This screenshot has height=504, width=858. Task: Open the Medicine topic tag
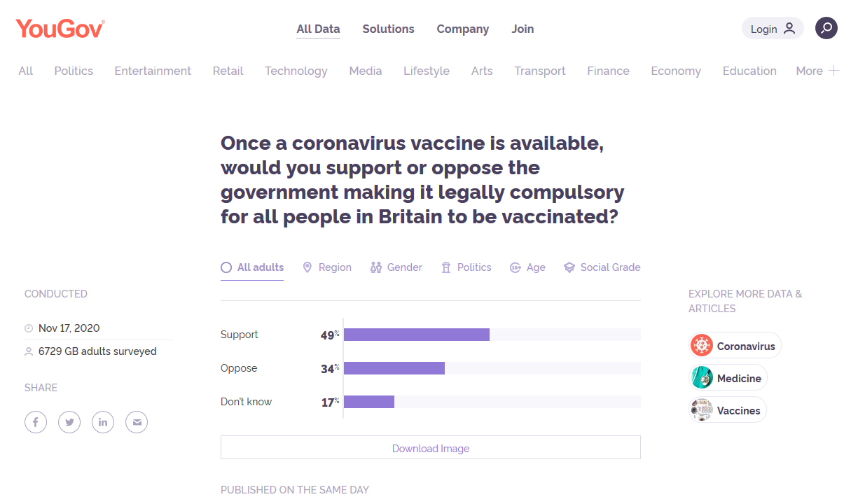pyautogui.click(x=728, y=378)
